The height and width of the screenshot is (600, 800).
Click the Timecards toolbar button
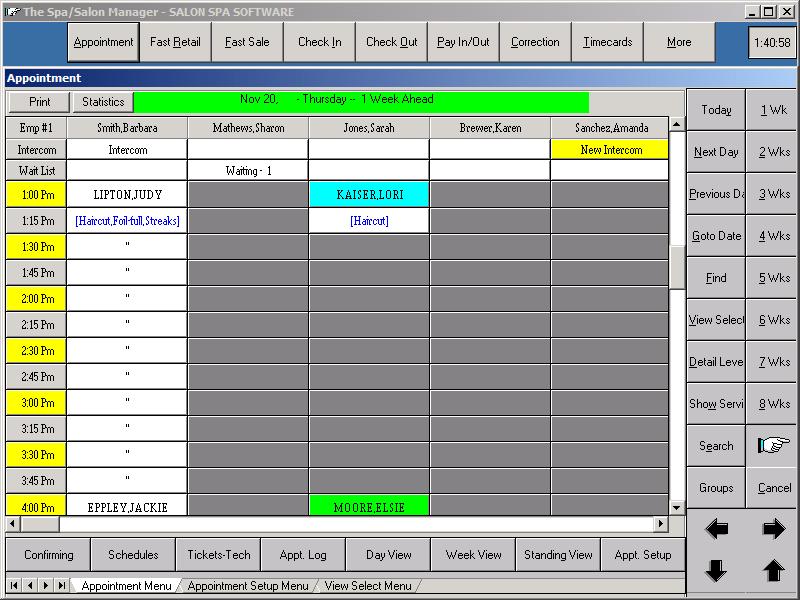point(607,43)
